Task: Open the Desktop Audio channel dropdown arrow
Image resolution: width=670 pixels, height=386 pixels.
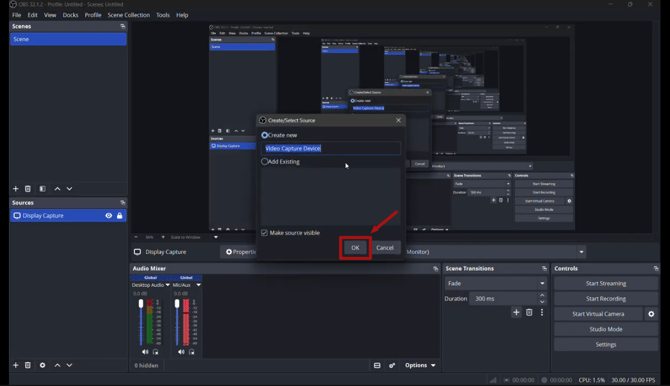Action: [x=168, y=285]
